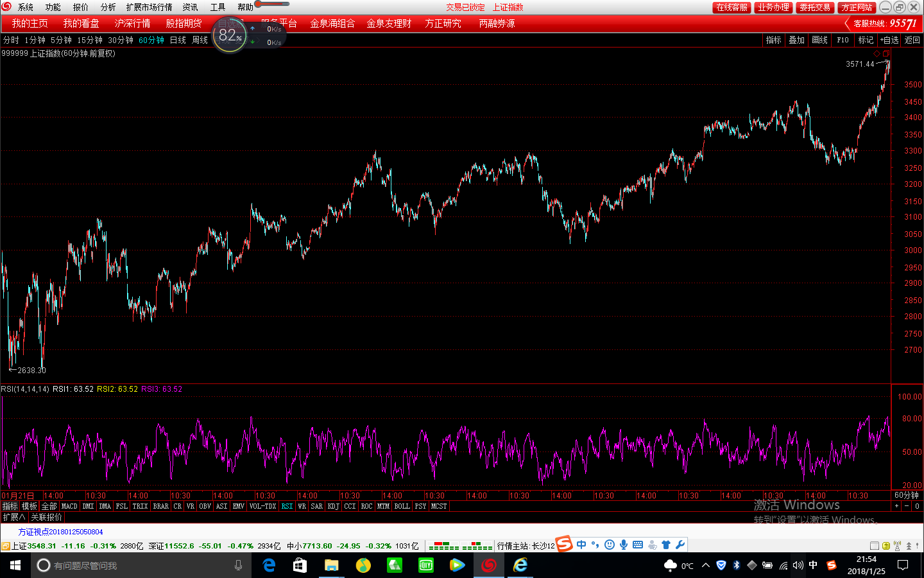Open Sogou toolbox wrench icon
The width and height of the screenshot is (924, 578).
point(680,545)
